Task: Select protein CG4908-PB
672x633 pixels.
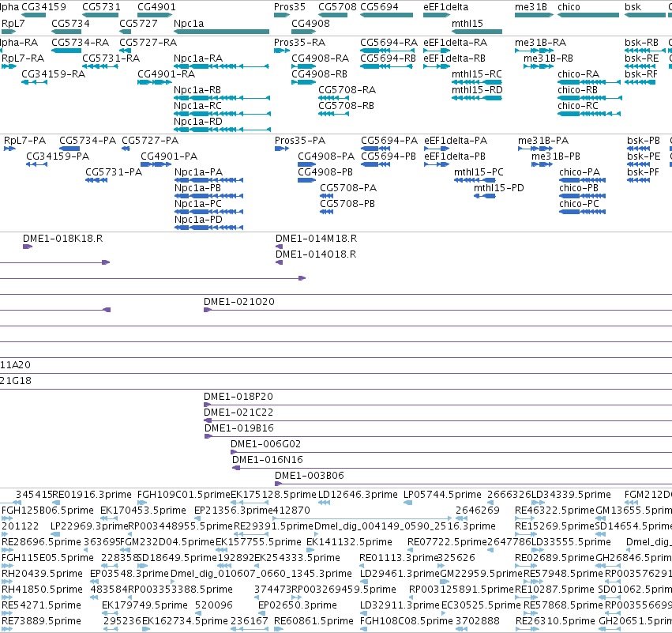Action: [306, 180]
